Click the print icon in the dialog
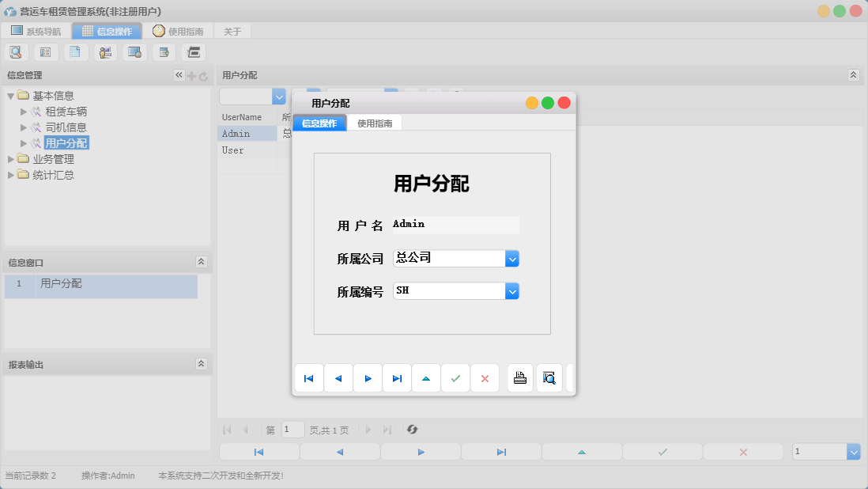 pos(520,378)
